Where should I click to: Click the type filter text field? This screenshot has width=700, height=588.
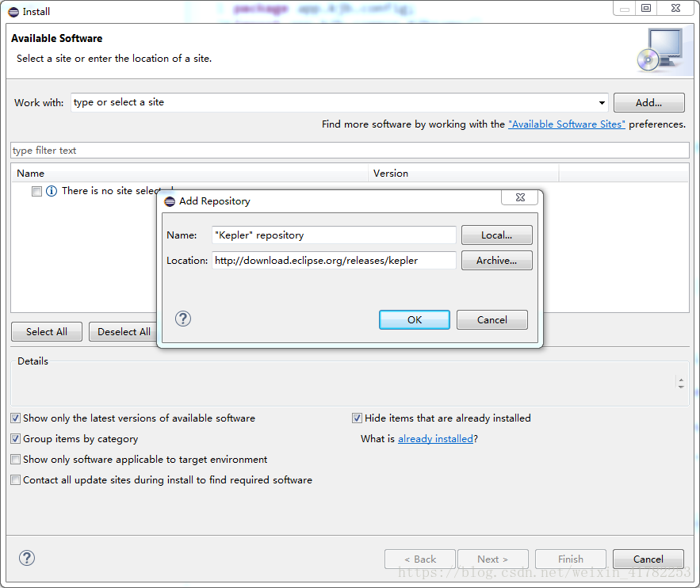[x=350, y=151]
